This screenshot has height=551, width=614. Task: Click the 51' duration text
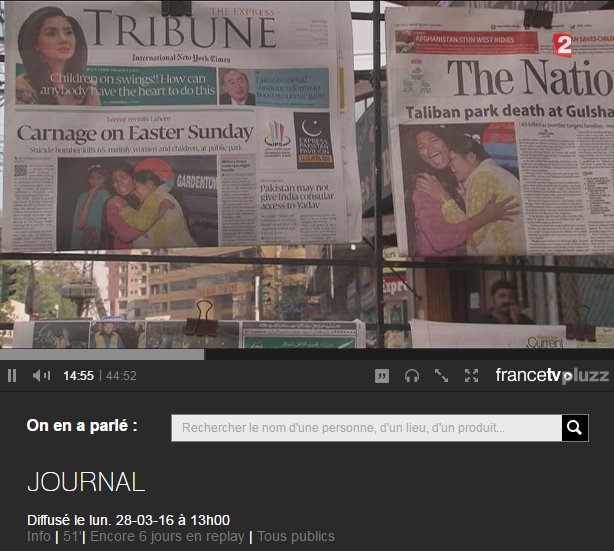(x=71, y=536)
